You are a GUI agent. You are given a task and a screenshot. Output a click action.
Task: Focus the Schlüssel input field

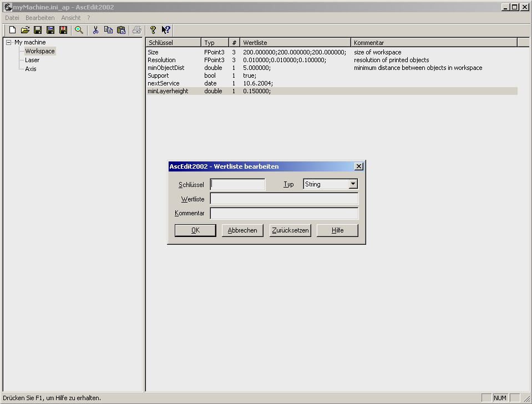(x=238, y=184)
